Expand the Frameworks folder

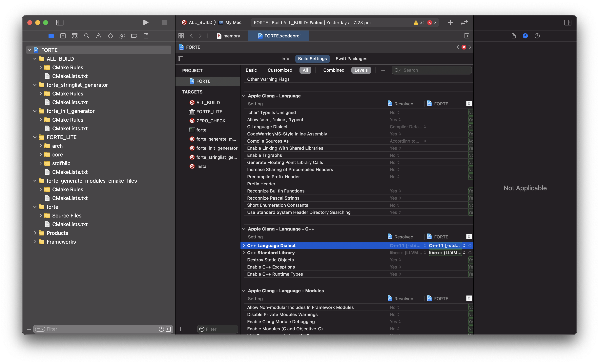[35, 242]
